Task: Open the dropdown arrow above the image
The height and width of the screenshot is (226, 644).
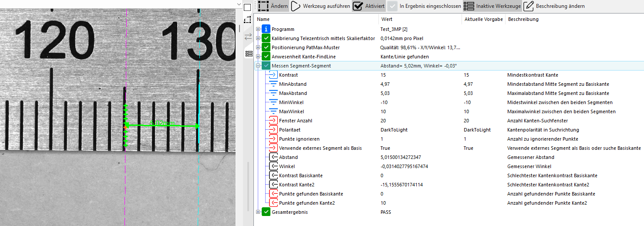Action: [x=238, y=4]
